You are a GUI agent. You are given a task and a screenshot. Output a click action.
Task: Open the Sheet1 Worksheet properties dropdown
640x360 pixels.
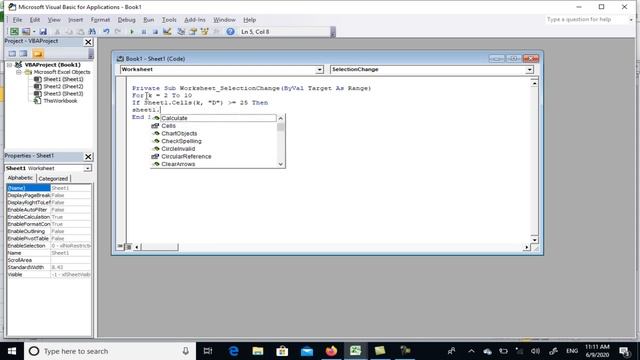coord(87,168)
